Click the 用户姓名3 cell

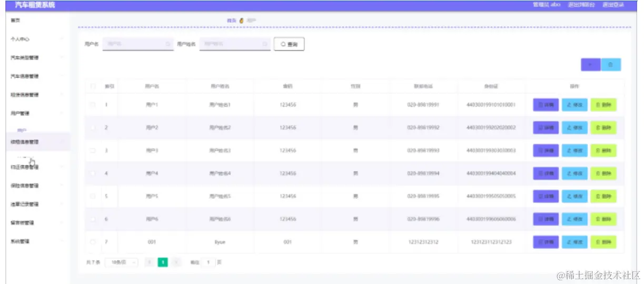click(220, 151)
